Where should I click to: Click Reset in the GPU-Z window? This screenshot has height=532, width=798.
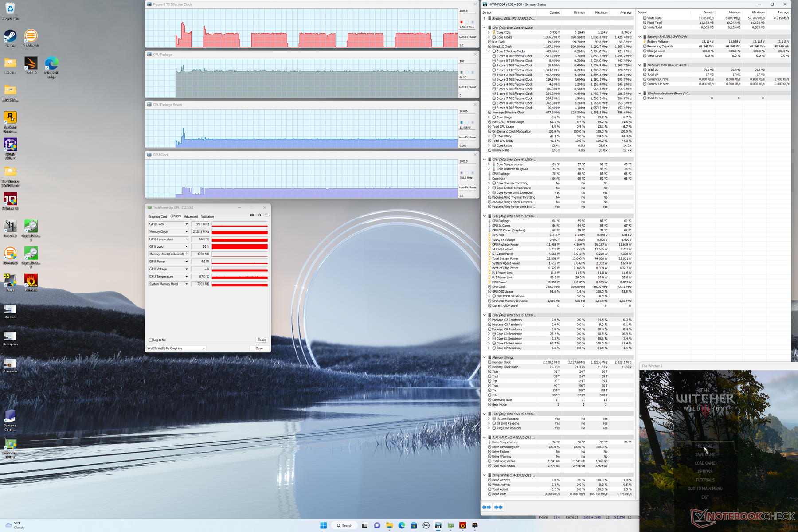coord(262,340)
